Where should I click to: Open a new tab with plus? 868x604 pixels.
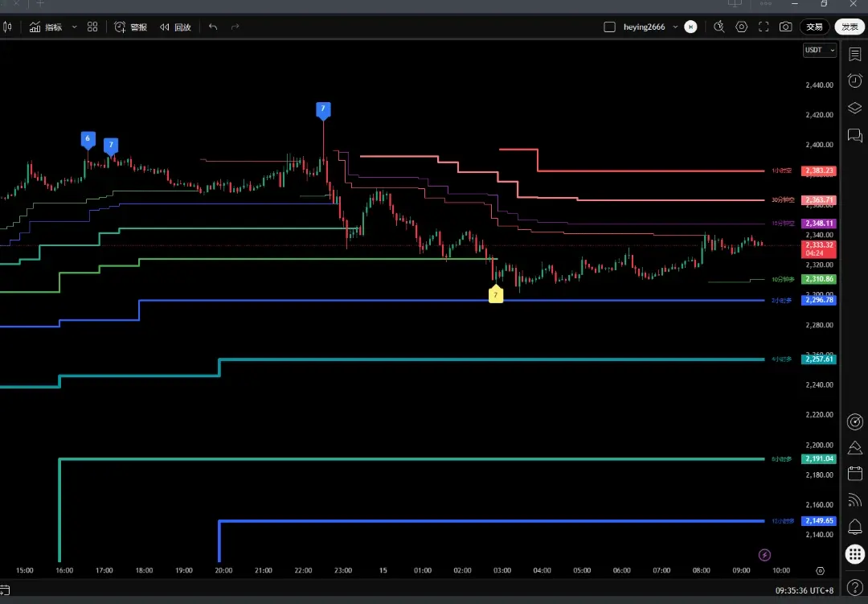click(x=40, y=3)
